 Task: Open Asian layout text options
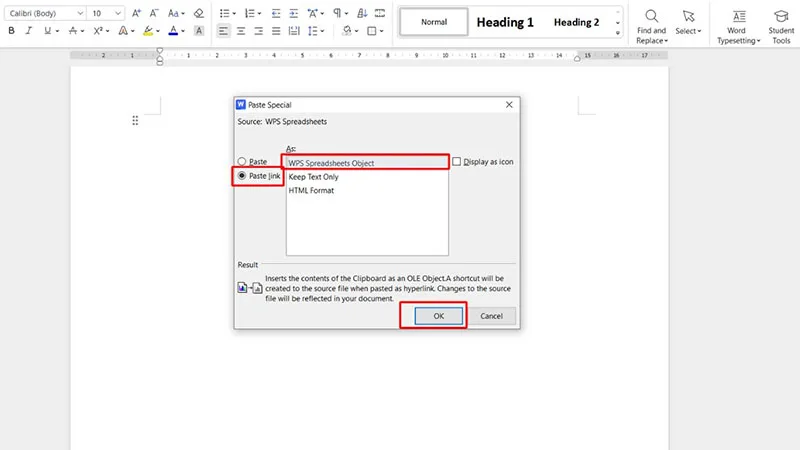click(312, 13)
